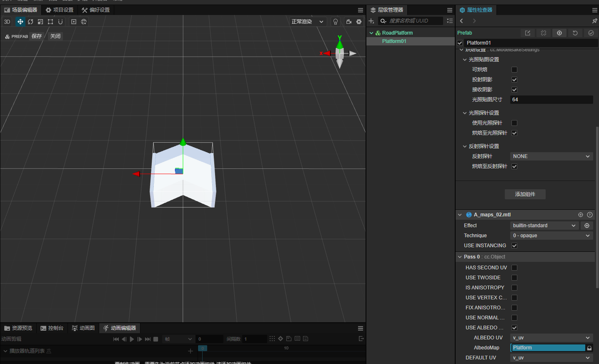The image size is (599, 364).
Task: Enable the 使用光照探针 checkbox
Action: click(x=514, y=123)
